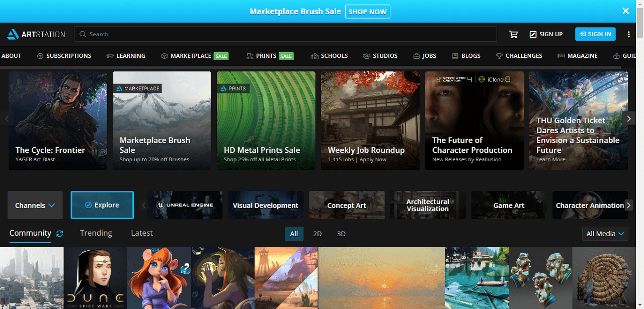
Task: Click the Sign Up pencil icon
Action: click(533, 34)
